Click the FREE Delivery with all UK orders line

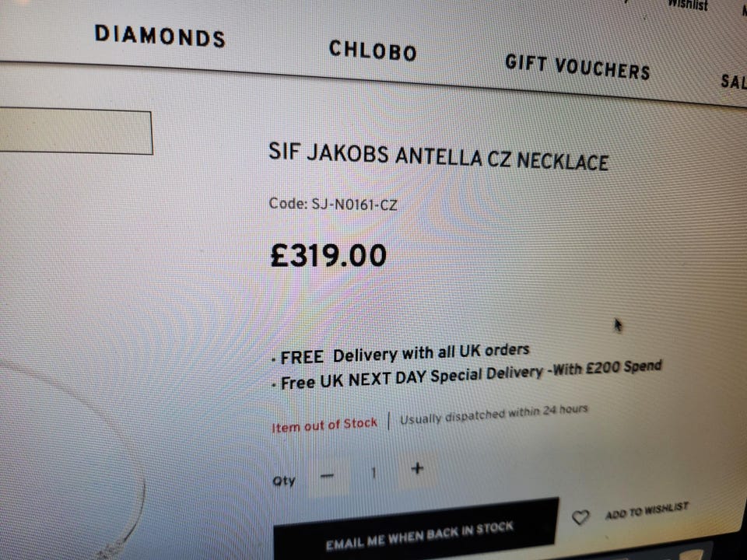click(x=400, y=354)
